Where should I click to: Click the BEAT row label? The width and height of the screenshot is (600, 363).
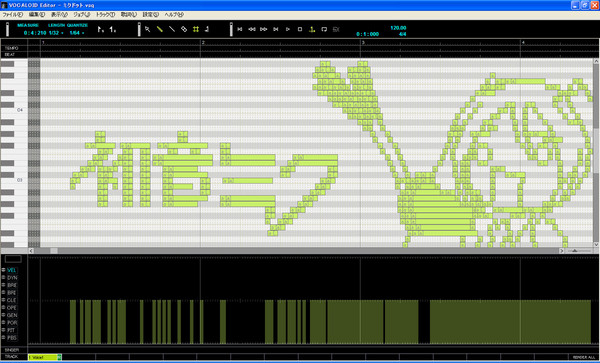click(10, 55)
